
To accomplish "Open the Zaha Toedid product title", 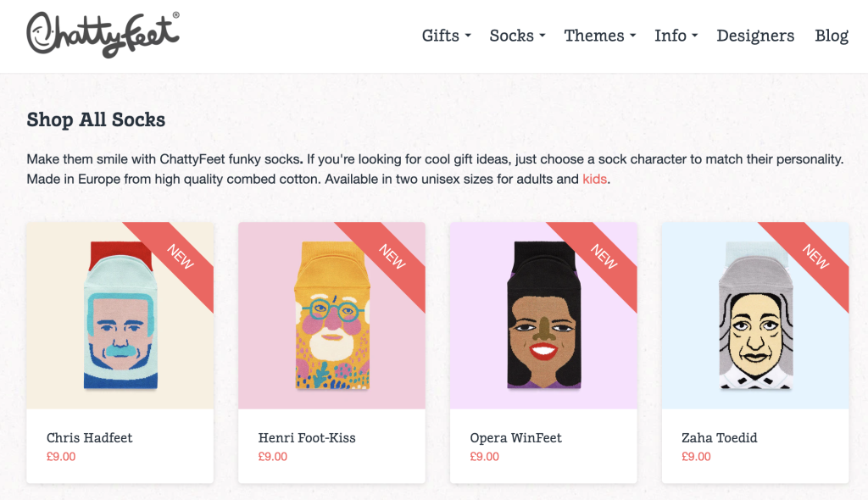I will click(719, 437).
